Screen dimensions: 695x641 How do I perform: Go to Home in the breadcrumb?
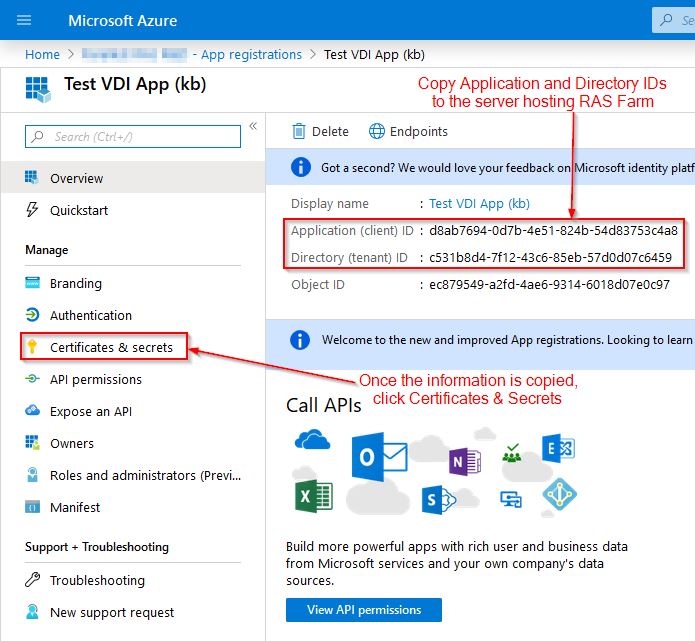[42, 54]
